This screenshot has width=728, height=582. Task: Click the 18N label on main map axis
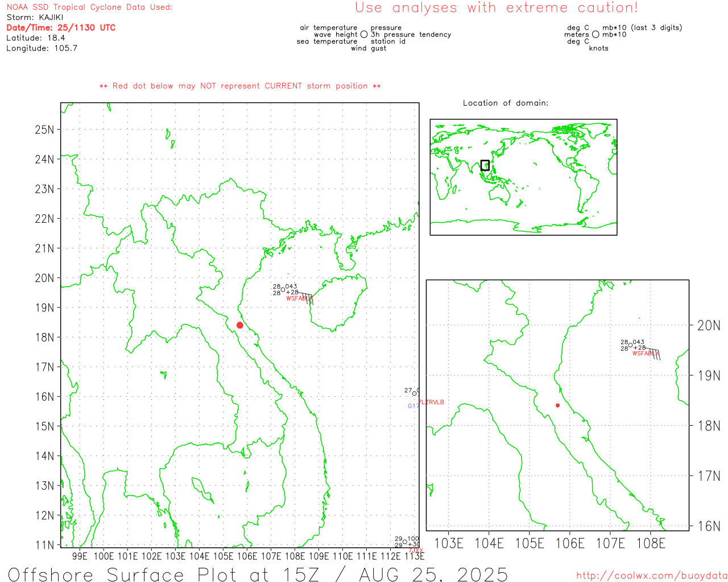click(44, 338)
